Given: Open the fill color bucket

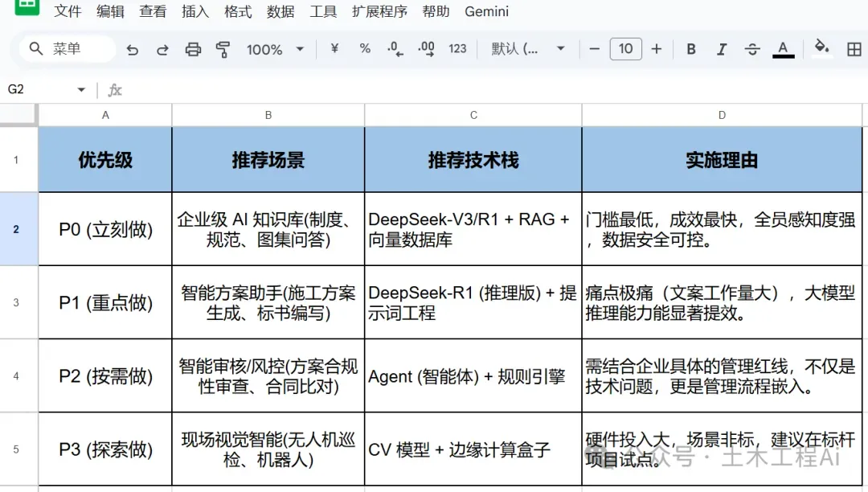Looking at the screenshot, I should 821,47.
